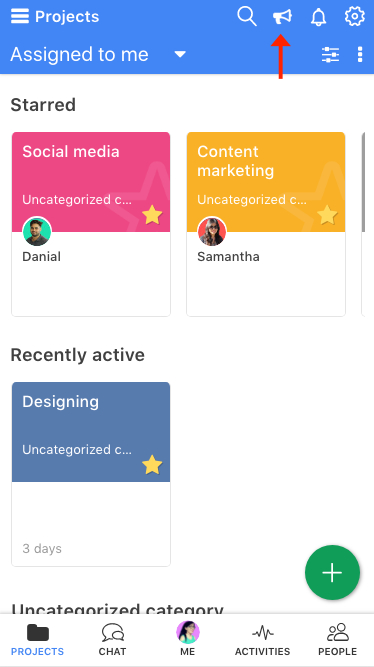Click Danial's avatar on Social media card
Viewport: 374px width, 667px height.
coord(37,231)
